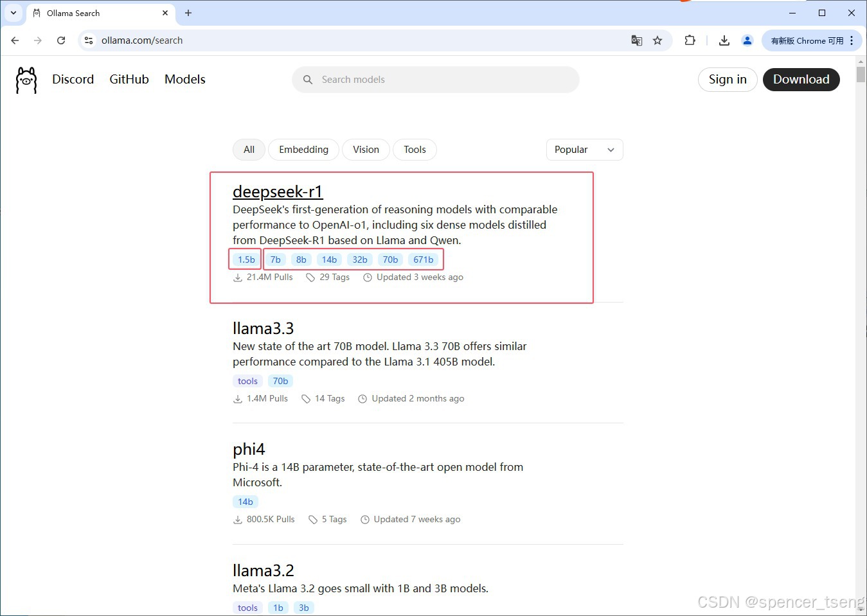Click the Download button
The width and height of the screenshot is (867, 616).
(x=801, y=80)
